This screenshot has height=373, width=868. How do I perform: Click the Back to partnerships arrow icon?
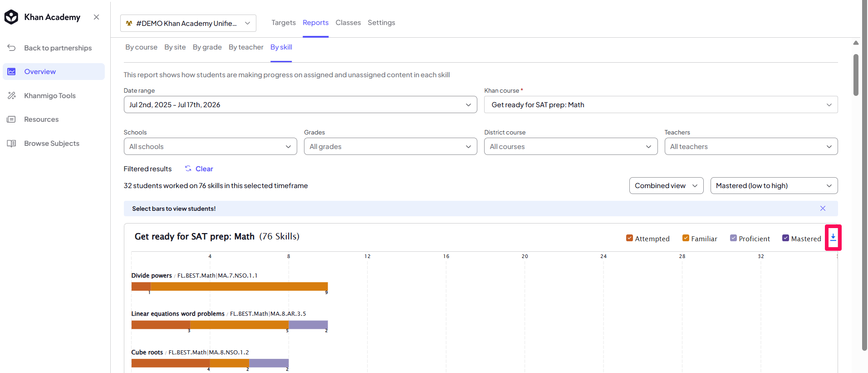[x=12, y=48]
